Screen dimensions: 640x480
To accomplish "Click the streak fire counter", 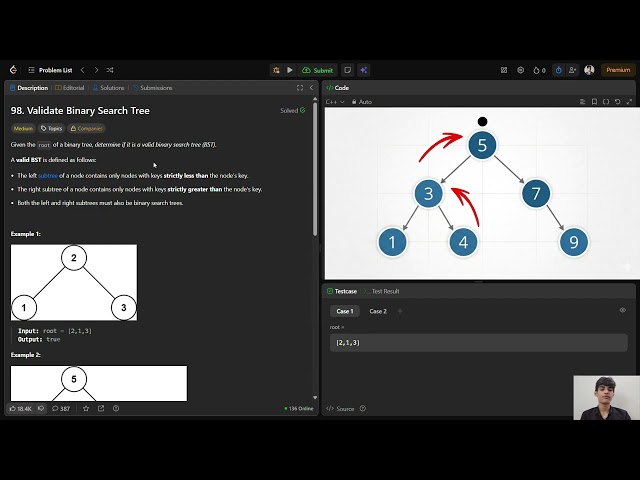I will pyautogui.click(x=539, y=70).
